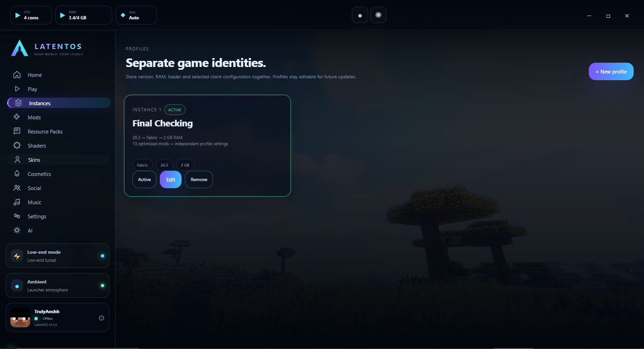Click the Fabric tag on the instance card
The height and width of the screenshot is (349, 644).
click(142, 165)
